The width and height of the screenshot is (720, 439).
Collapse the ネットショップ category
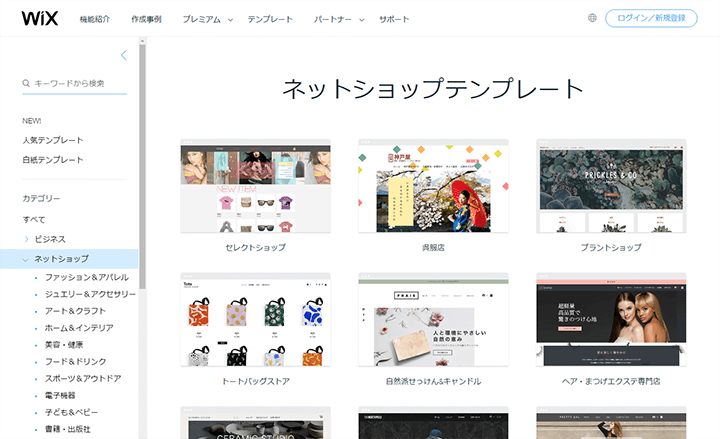click(x=26, y=259)
